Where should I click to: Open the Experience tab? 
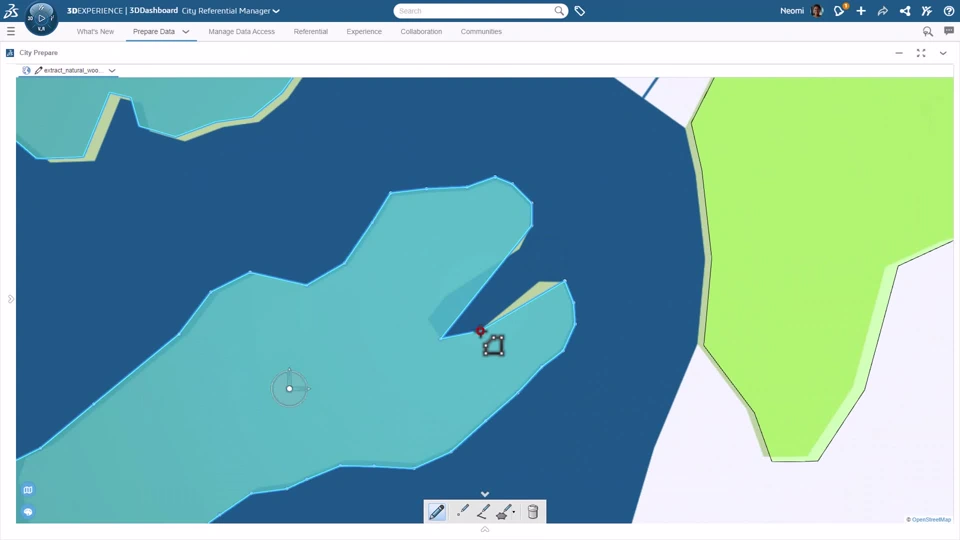[x=364, y=31]
